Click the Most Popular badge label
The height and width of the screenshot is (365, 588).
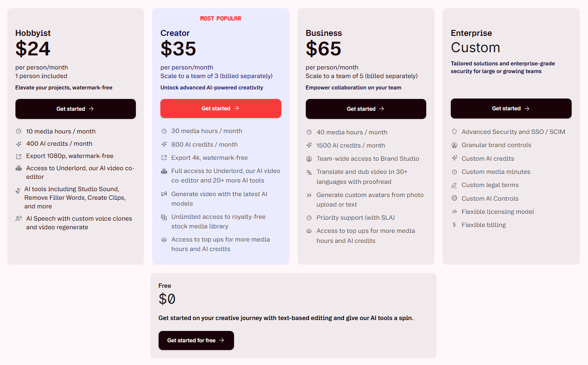click(221, 19)
